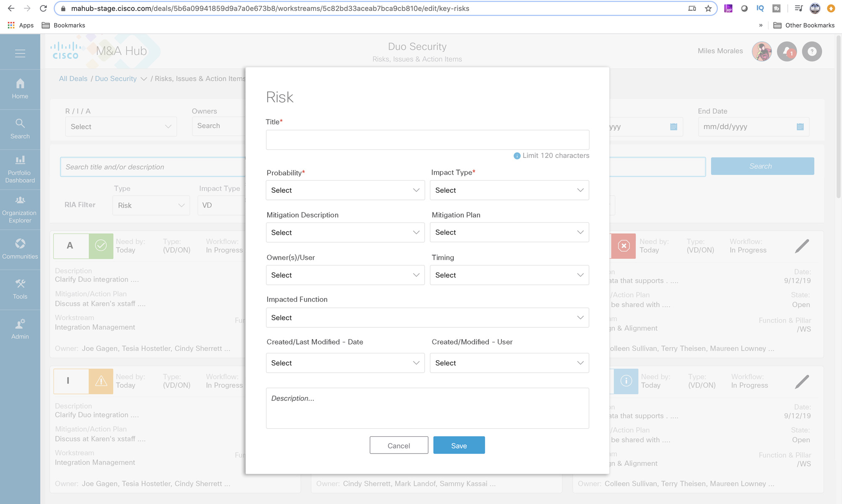
Task: Open the Timing dropdown
Action: click(509, 275)
